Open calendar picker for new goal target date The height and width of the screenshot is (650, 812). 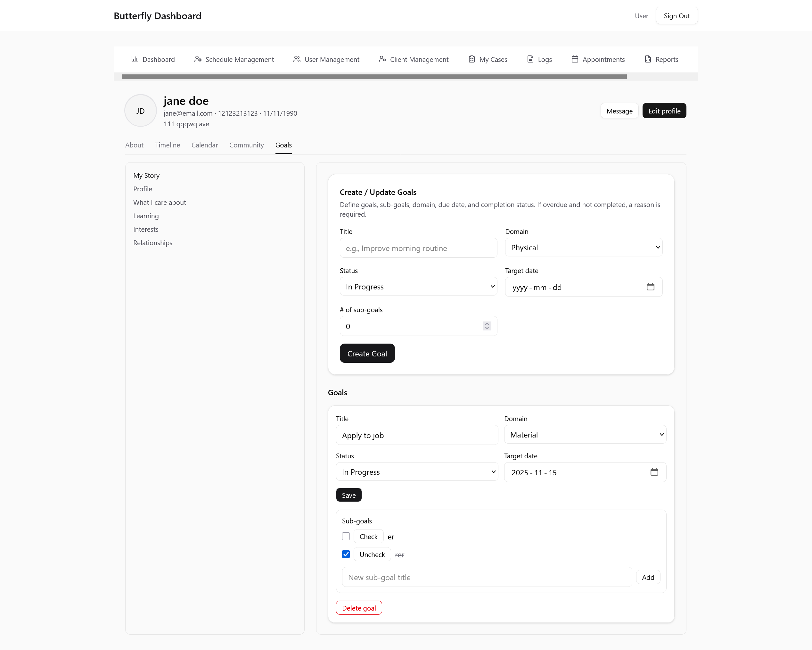[651, 287]
